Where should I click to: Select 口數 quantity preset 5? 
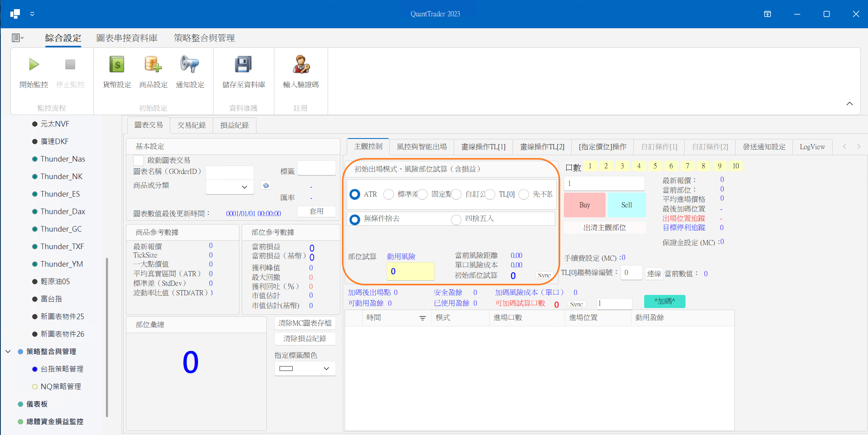pyautogui.click(x=655, y=166)
